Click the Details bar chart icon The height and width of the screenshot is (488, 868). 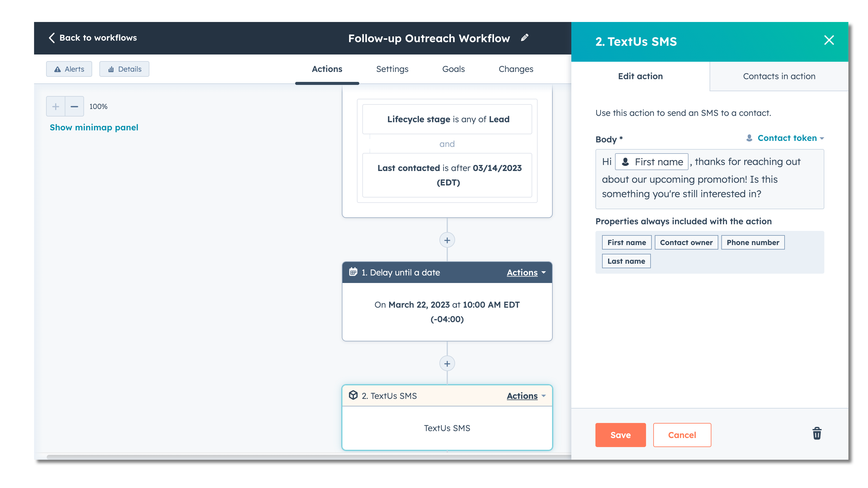tap(111, 69)
